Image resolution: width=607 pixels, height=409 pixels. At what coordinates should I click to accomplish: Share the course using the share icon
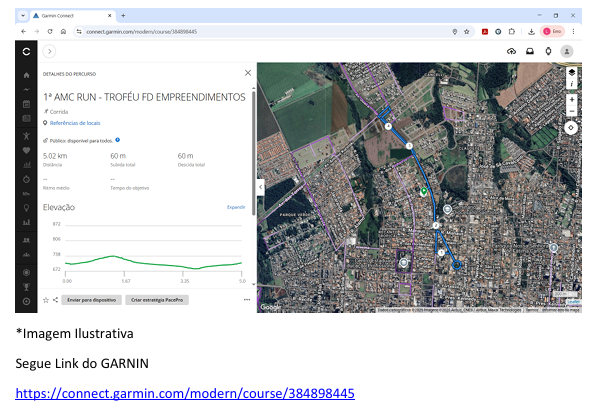point(56,299)
